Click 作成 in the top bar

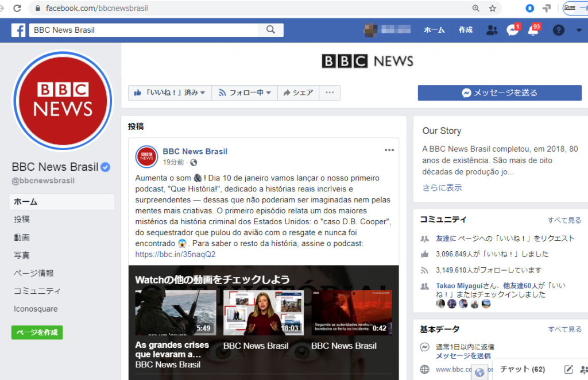coord(465,30)
